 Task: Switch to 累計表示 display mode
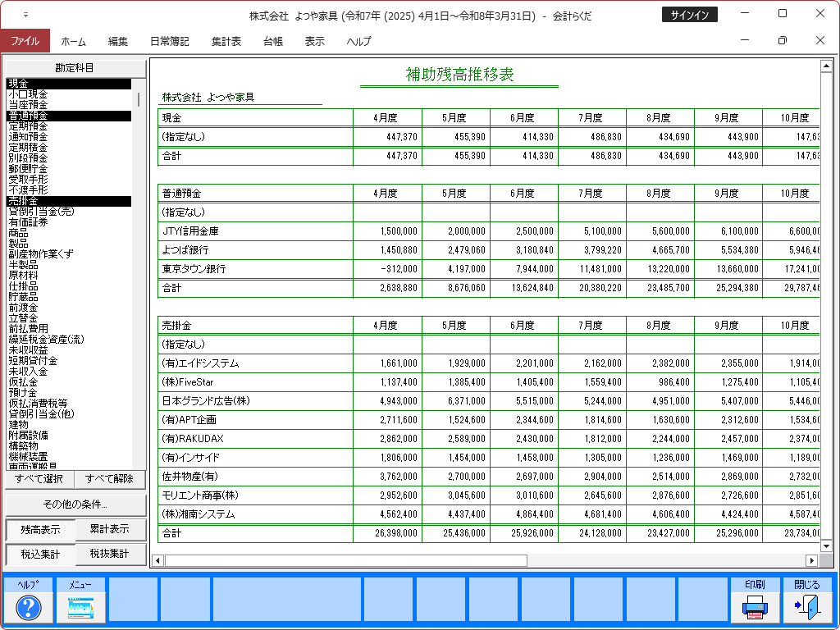click(x=111, y=529)
